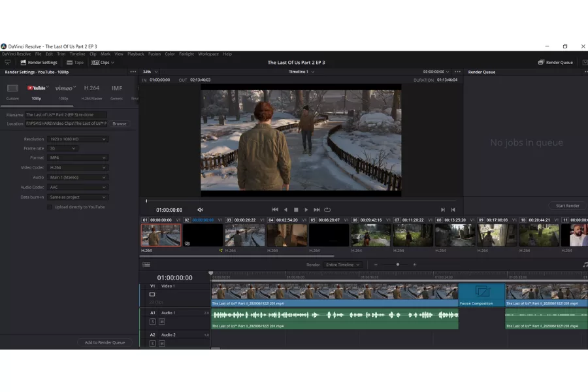Open the viewer zoom 34% dropdown
588x392 pixels.
tap(150, 72)
